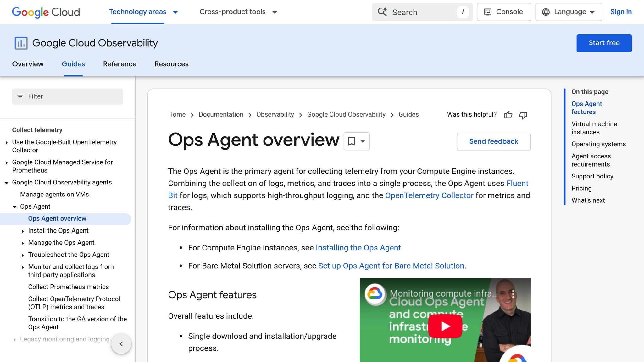The image size is (644, 362).
Task: Open the Console via its screen icon
Action: pos(488,12)
